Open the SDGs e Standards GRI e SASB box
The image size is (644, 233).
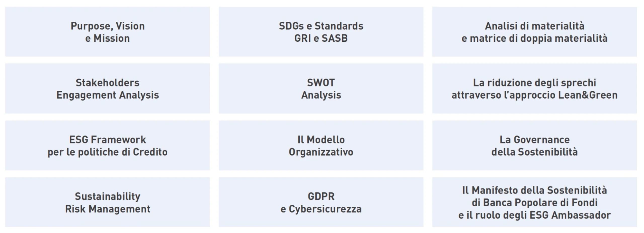click(321, 32)
